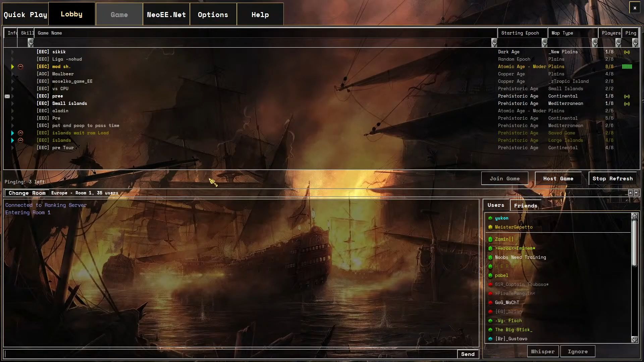Sort list by Players column header
The image size is (644, 362).
point(610,33)
